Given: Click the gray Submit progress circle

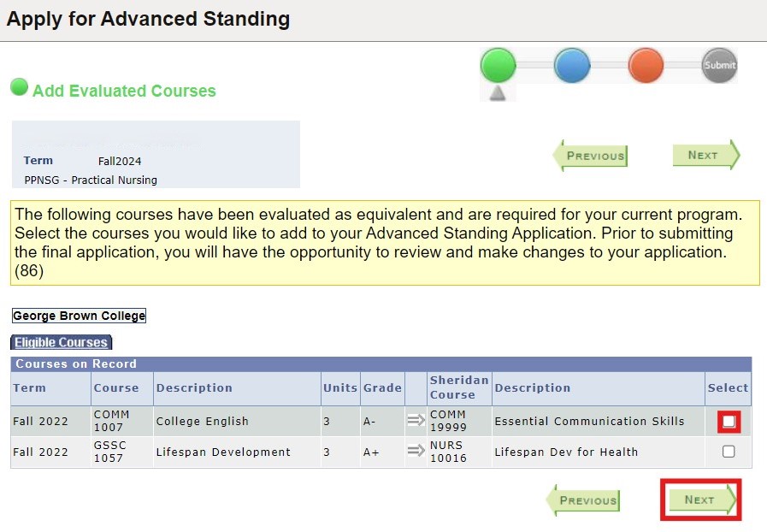Looking at the screenshot, I should pyautogui.click(x=719, y=65).
